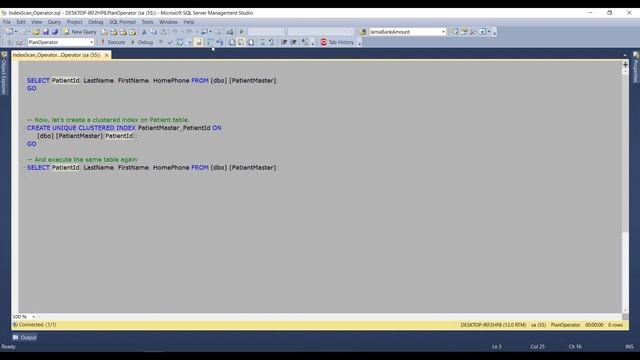Open the Query Options icon
The height and width of the screenshot is (360, 640).
(x=189, y=42)
